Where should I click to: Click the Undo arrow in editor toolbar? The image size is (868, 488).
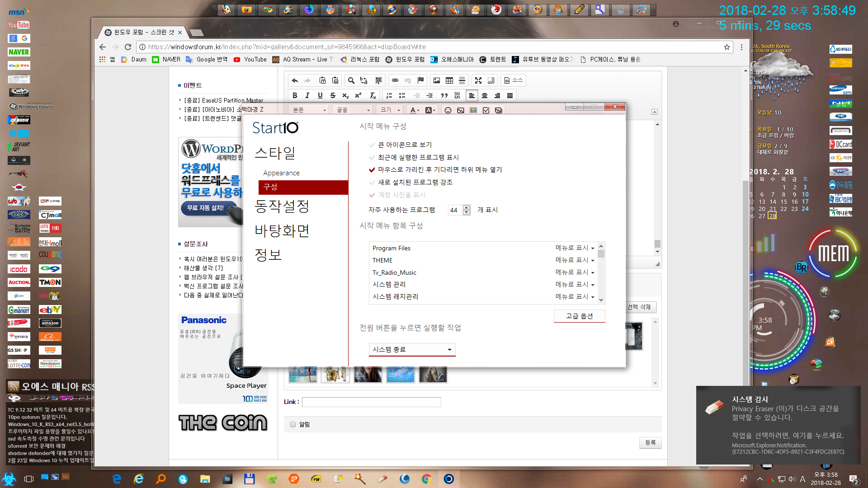pos(295,80)
